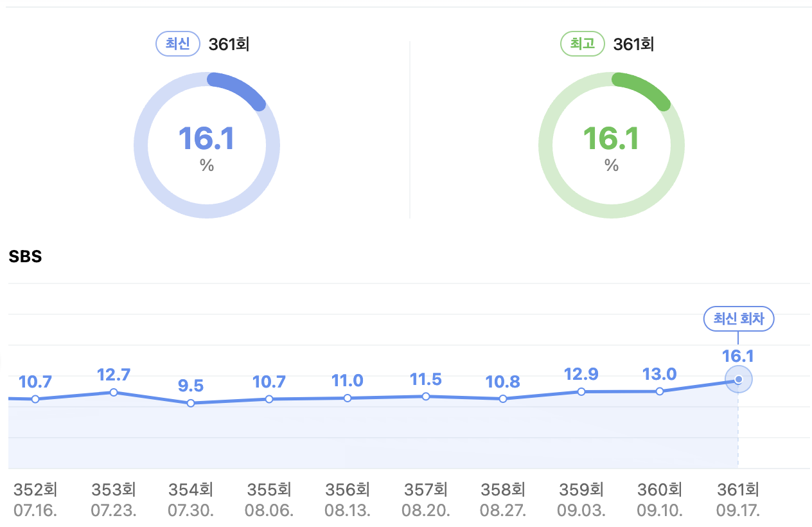The width and height of the screenshot is (812, 527).
Task: Select the 360회 data point on the line
Action: (x=660, y=391)
